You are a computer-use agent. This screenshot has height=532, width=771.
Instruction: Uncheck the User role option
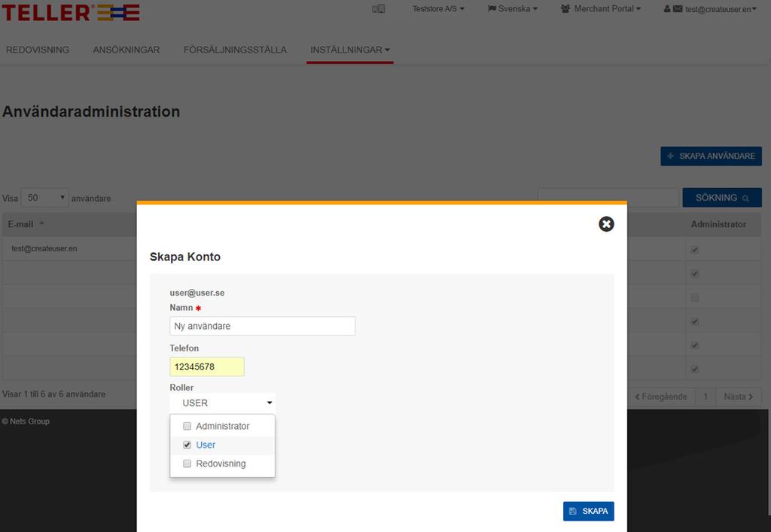187,445
